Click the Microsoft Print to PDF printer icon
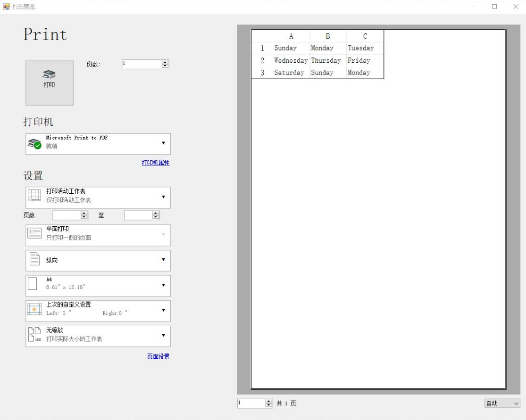Viewport: 526px width, 420px height. coord(34,144)
